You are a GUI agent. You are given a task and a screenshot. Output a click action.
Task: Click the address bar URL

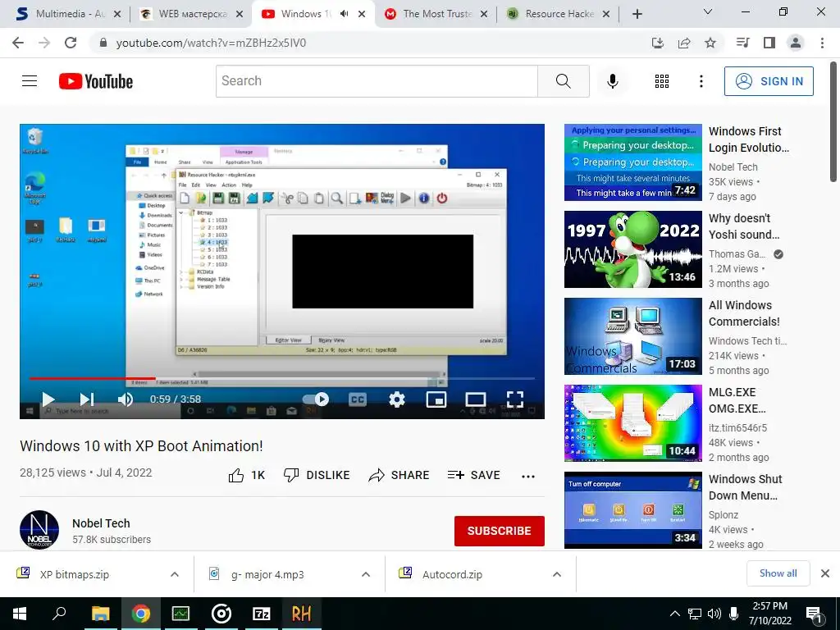click(x=211, y=43)
